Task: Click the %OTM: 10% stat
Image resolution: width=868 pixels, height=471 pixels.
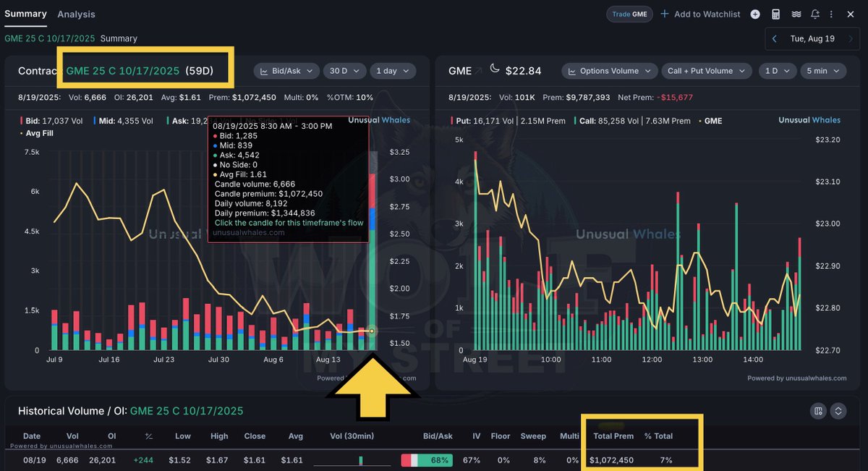Action: (350, 97)
